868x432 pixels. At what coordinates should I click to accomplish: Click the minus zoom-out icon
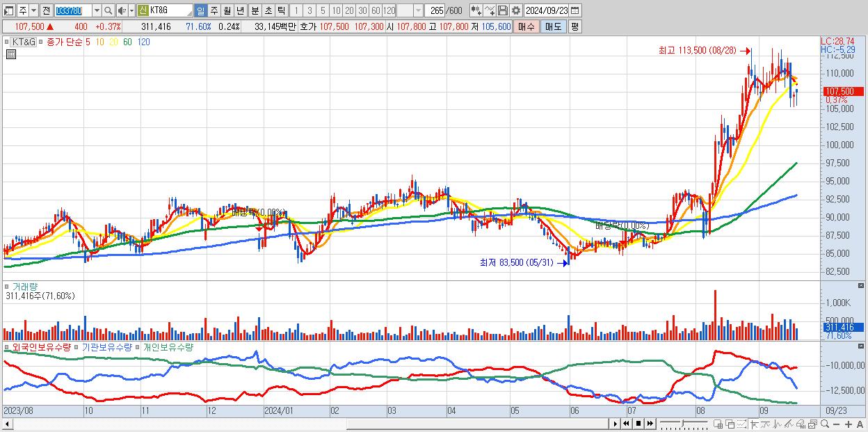[837, 424]
